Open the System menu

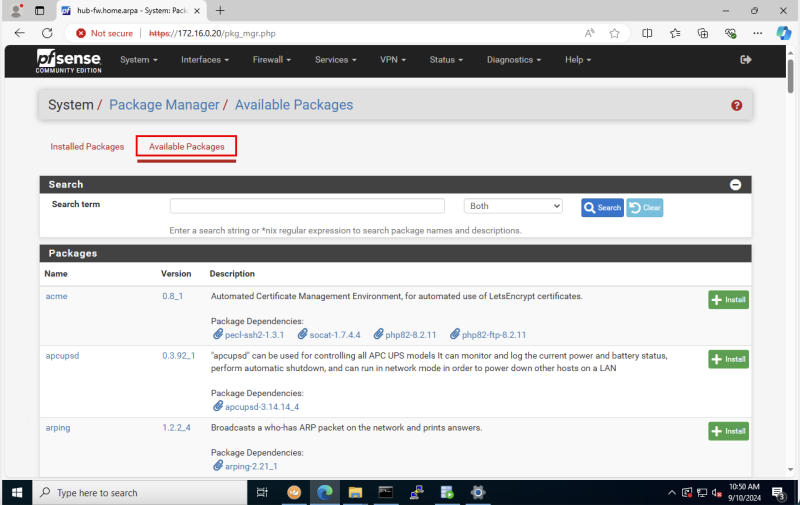(138, 60)
